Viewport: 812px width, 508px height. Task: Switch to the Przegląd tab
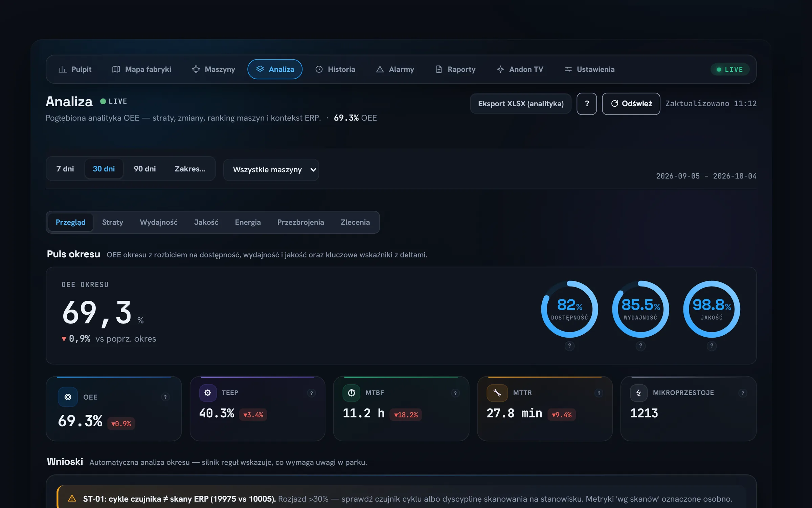click(70, 222)
